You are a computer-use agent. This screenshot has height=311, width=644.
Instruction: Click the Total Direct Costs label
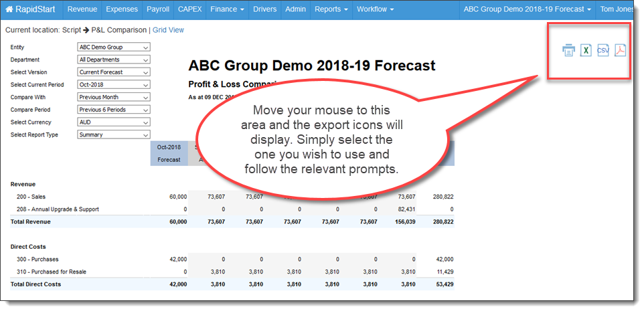pyautogui.click(x=35, y=284)
